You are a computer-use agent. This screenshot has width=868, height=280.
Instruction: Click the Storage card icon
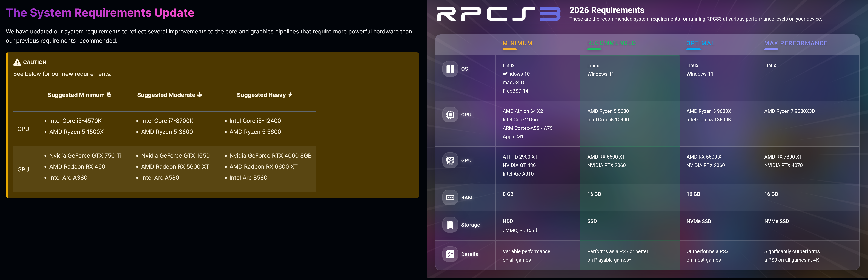click(450, 225)
